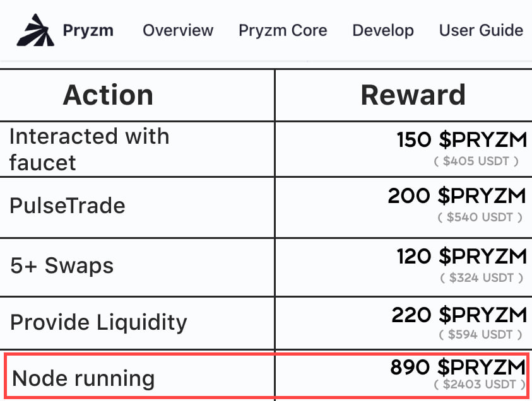The height and width of the screenshot is (401, 532).
Task: Select the Action column header
Action: click(108, 95)
